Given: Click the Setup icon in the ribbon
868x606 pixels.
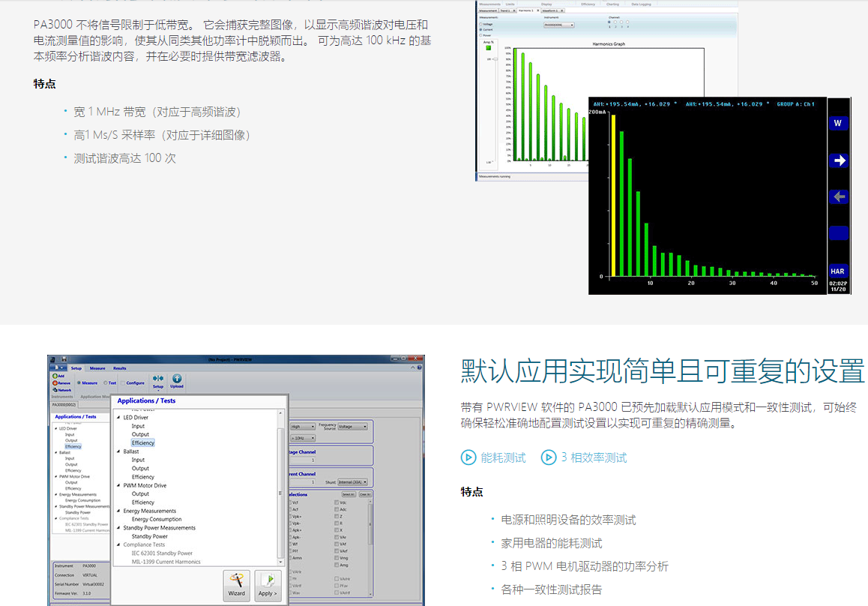Looking at the screenshot, I should tap(158, 381).
